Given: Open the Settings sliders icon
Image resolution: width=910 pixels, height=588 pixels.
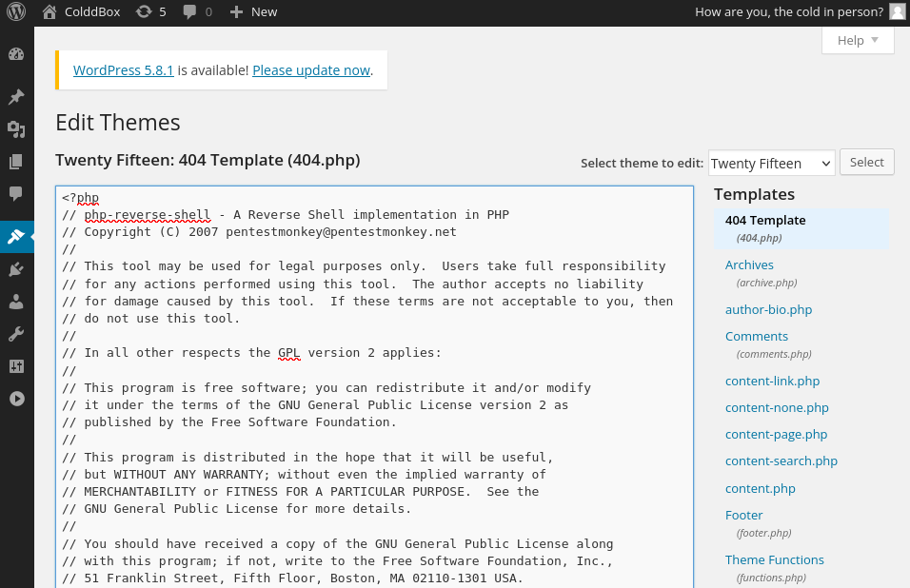Looking at the screenshot, I should [x=16, y=366].
